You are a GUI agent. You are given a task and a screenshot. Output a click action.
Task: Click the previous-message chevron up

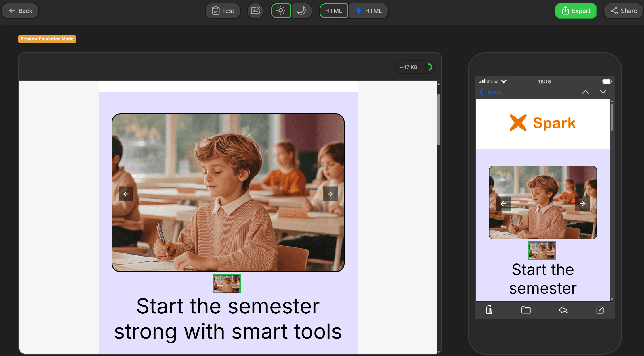point(585,92)
